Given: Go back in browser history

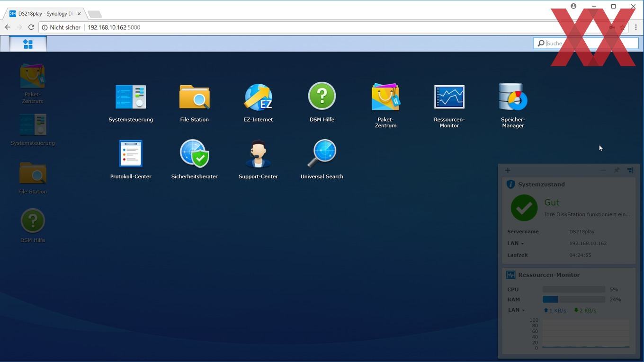Looking at the screenshot, I should click(8, 27).
